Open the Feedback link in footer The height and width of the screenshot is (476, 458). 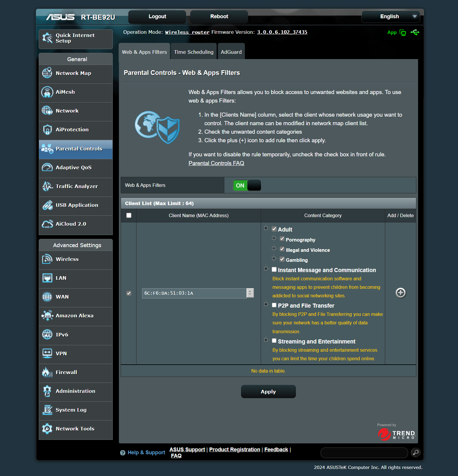(x=276, y=450)
